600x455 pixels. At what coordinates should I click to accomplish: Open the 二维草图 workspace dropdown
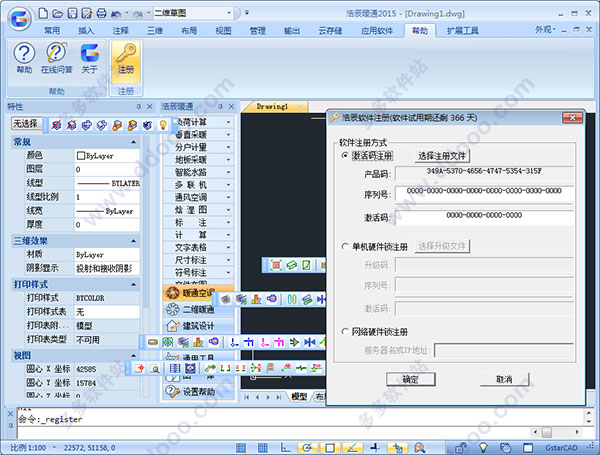point(229,13)
